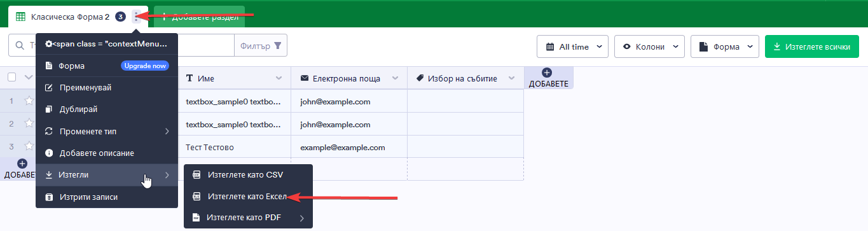
Task: Click the envelope icon in the Електронна поща header
Action: [x=304, y=78]
